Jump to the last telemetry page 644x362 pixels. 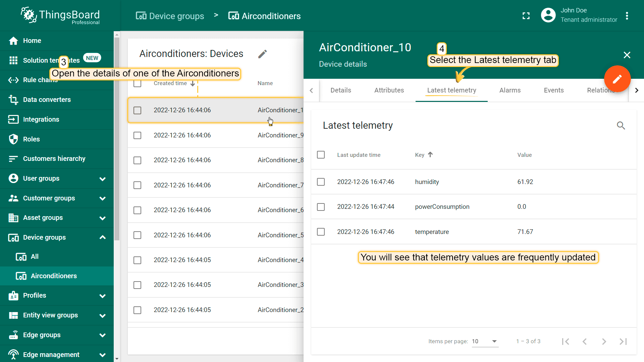(623, 341)
